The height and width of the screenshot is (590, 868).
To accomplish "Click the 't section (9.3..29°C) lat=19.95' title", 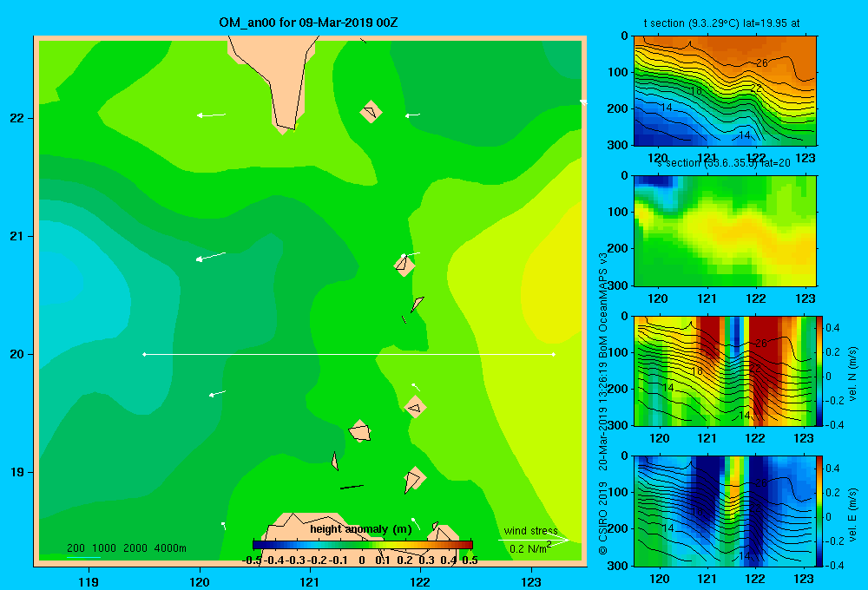I will point(721,23).
